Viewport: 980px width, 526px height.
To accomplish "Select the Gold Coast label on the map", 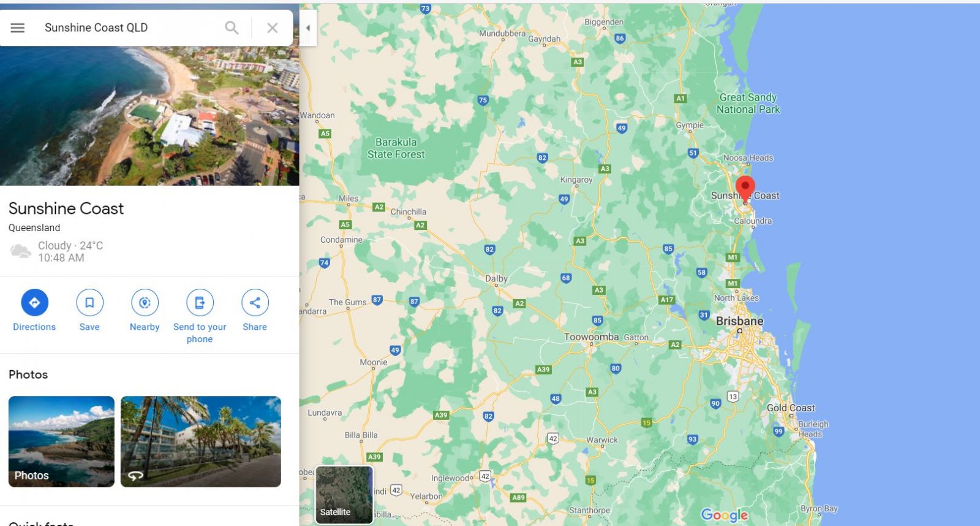I will 791,408.
